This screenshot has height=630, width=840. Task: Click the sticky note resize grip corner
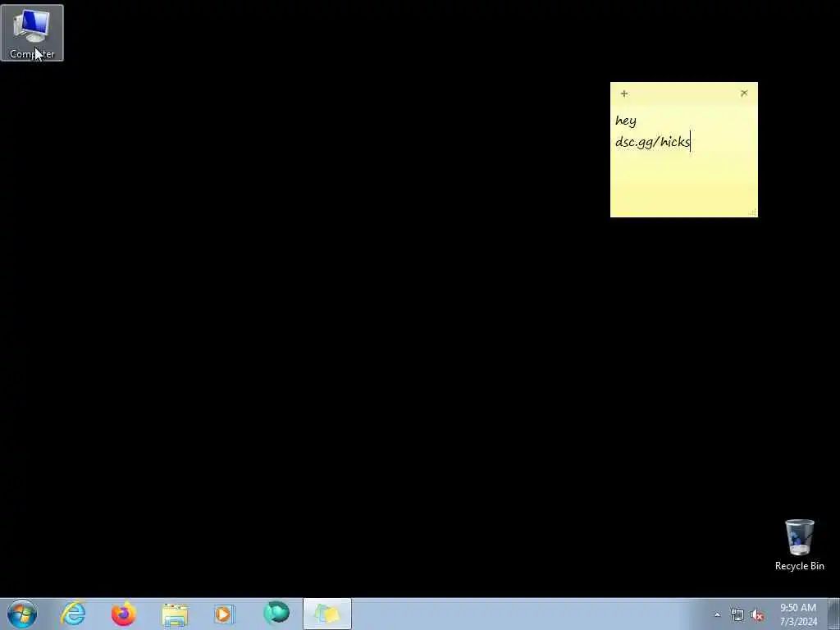753,212
